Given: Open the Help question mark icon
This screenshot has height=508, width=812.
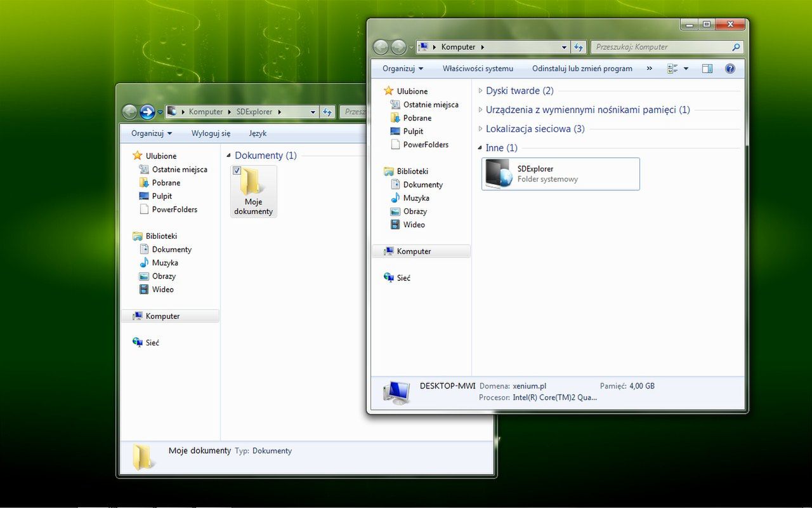Looking at the screenshot, I should click(x=730, y=69).
